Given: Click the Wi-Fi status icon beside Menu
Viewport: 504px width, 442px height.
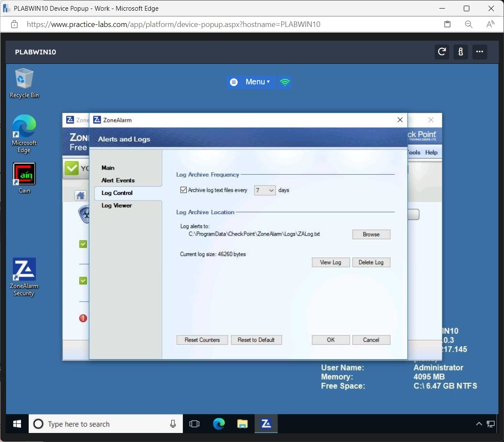Looking at the screenshot, I should (285, 82).
